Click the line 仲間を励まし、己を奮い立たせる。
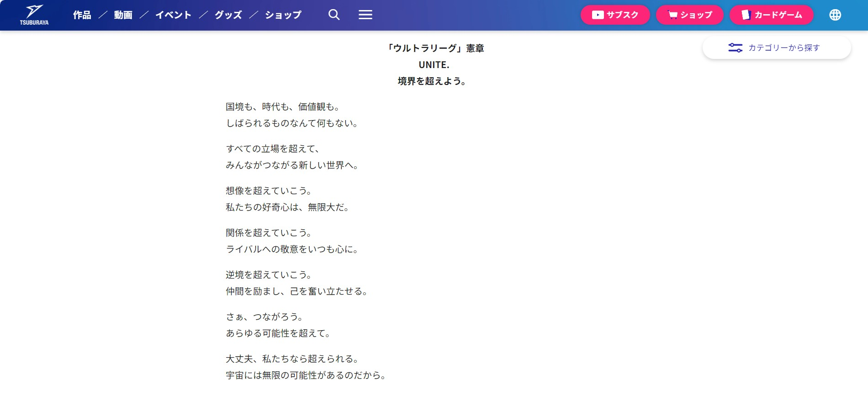Image resolution: width=868 pixels, height=401 pixels. coord(297,291)
